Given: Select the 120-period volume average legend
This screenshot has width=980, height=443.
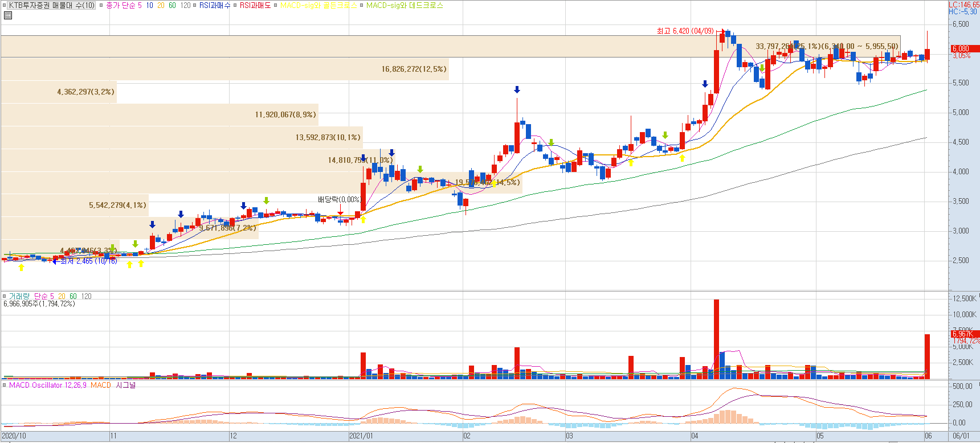Looking at the screenshot, I should pos(86,296).
